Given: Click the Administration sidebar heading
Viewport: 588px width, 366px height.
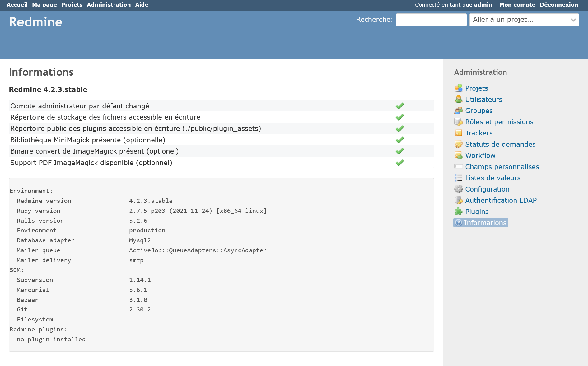Looking at the screenshot, I should pyautogui.click(x=481, y=72).
